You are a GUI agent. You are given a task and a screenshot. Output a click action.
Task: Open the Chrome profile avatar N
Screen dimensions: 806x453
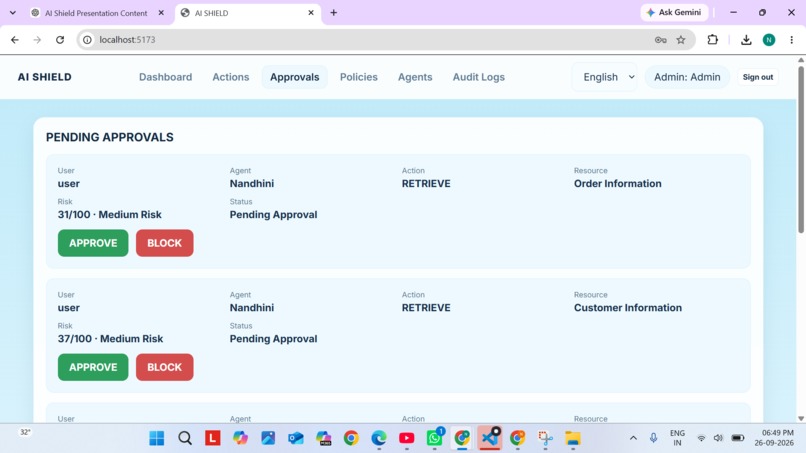coord(769,40)
